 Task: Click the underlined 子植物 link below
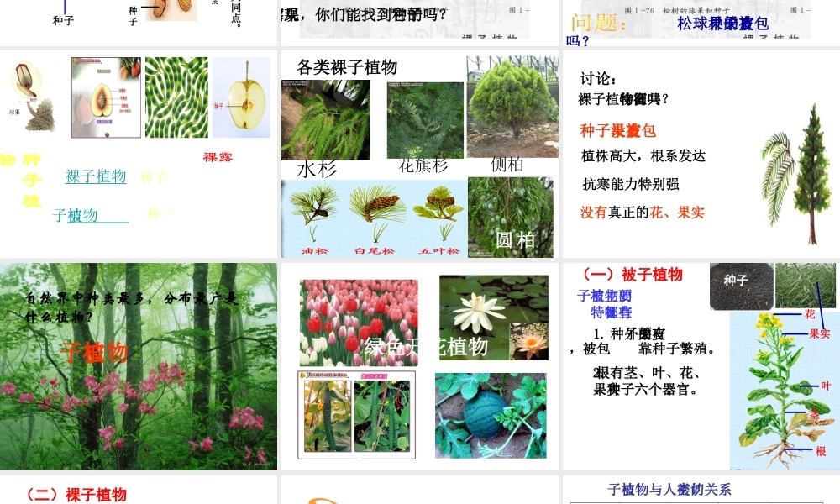point(91,215)
